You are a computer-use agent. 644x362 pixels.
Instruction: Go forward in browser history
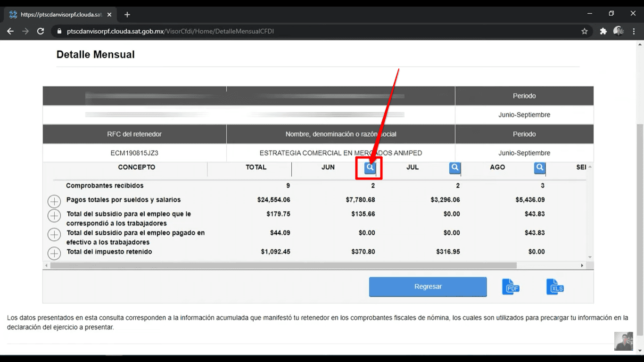pyautogui.click(x=25, y=31)
